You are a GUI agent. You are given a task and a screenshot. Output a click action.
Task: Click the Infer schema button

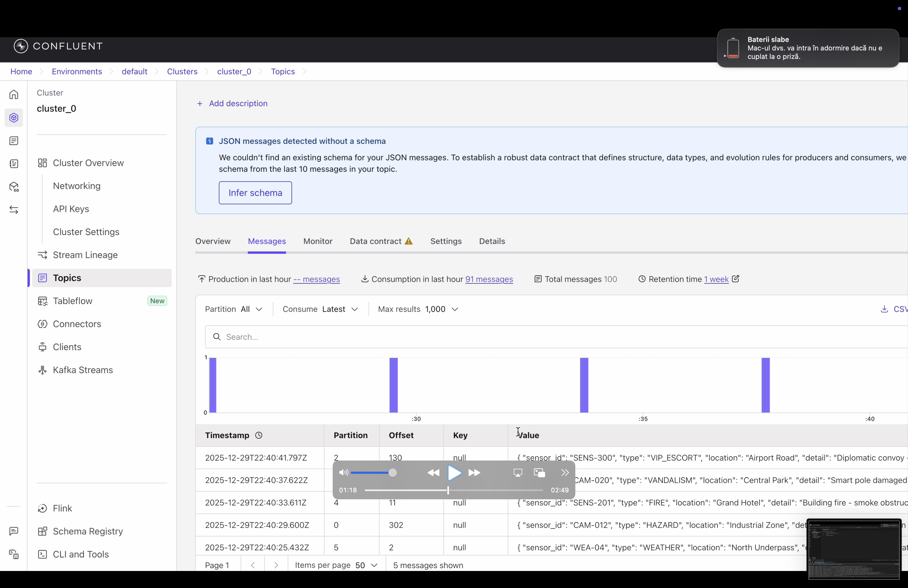tap(255, 193)
